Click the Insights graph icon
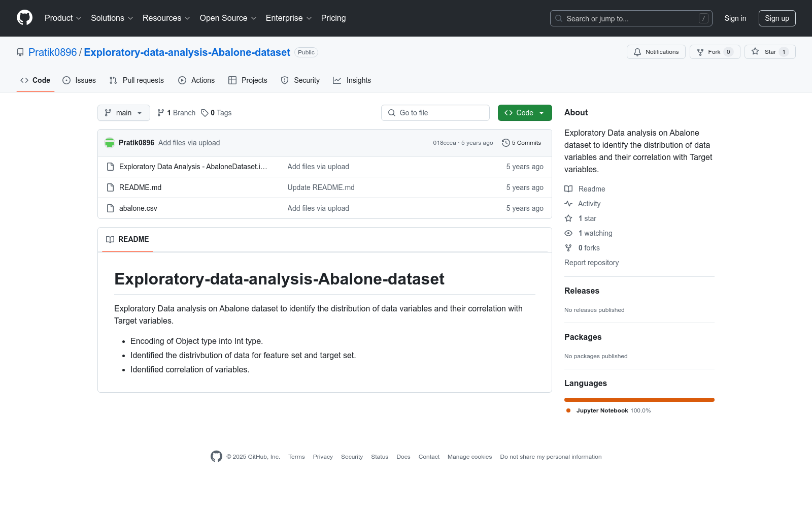The width and height of the screenshot is (812, 508). click(x=337, y=80)
